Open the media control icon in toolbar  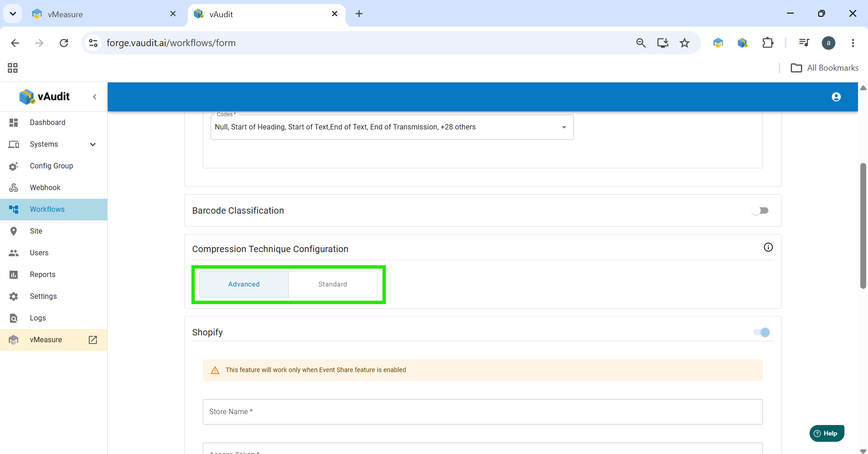point(804,43)
